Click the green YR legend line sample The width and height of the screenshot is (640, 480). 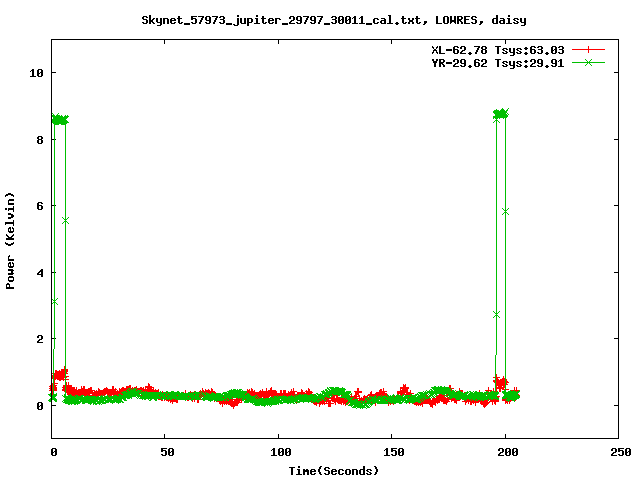coord(588,62)
